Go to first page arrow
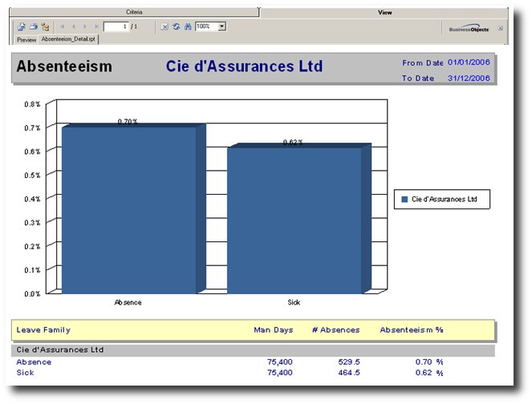The width and height of the screenshot is (532, 404). point(63,26)
